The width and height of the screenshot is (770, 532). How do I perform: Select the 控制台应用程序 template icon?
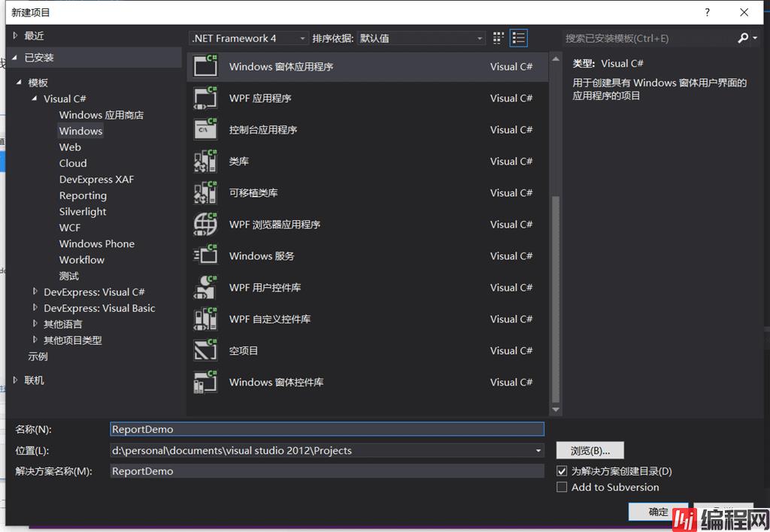(x=205, y=130)
